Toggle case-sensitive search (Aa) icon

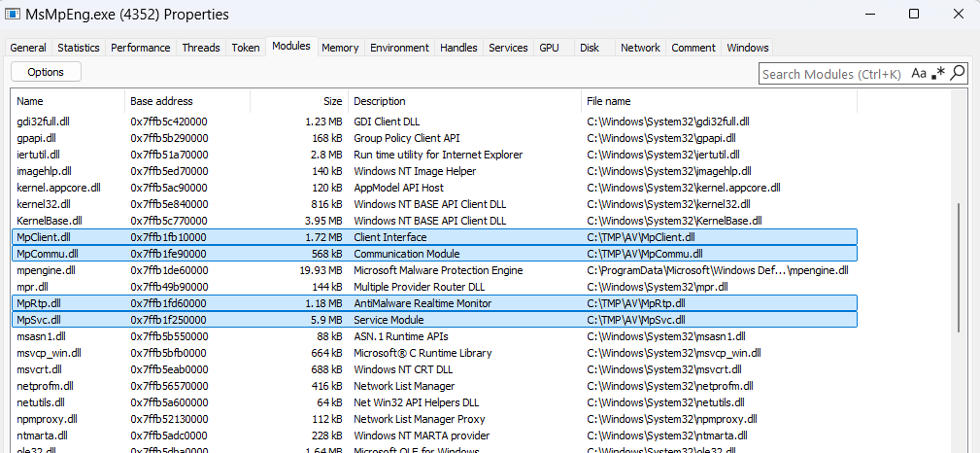[x=918, y=74]
